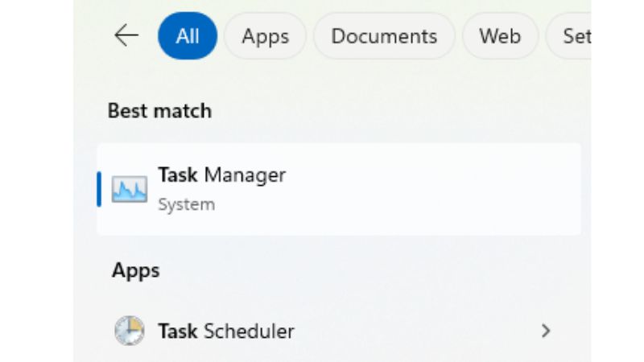Viewport: 644px width, 362px height.
Task: Click the word Manager in the best match
Action: coord(245,175)
